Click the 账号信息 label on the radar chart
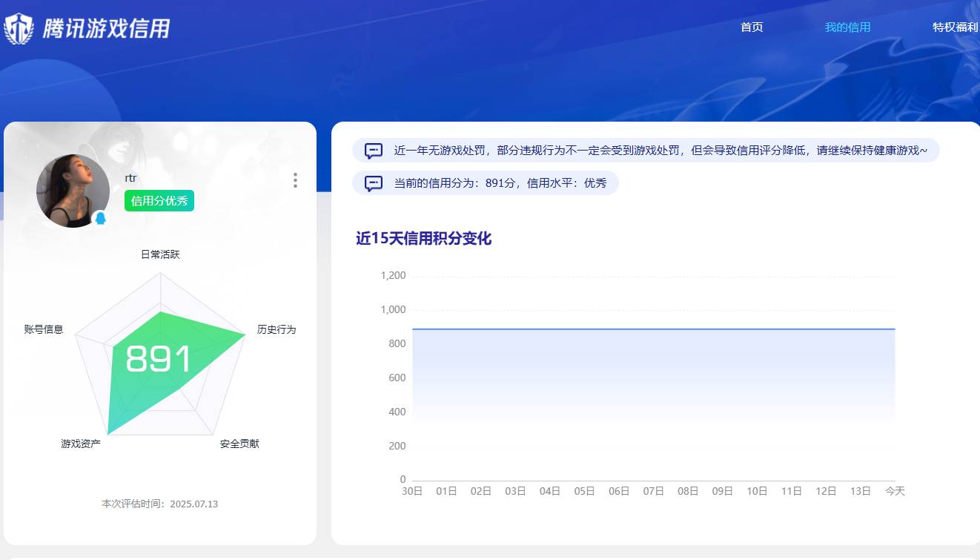Image resolution: width=980 pixels, height=560 pixels. pyautogui.click(x=42, y=329)
